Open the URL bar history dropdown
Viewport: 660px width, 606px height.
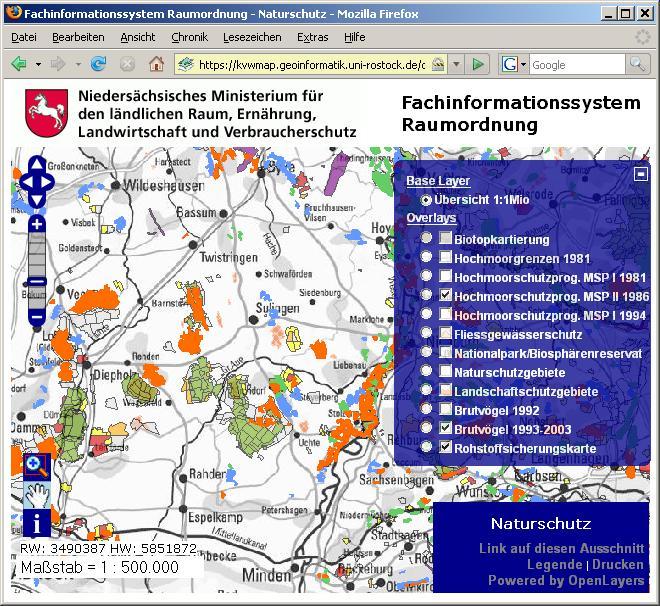pyautogui.click(x=456, y=64)
